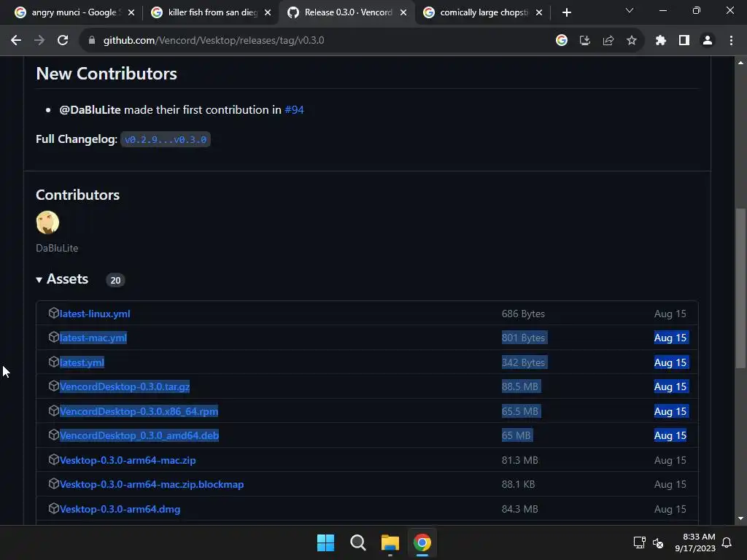Switch to the angry munci Google tab

[74, 12]
